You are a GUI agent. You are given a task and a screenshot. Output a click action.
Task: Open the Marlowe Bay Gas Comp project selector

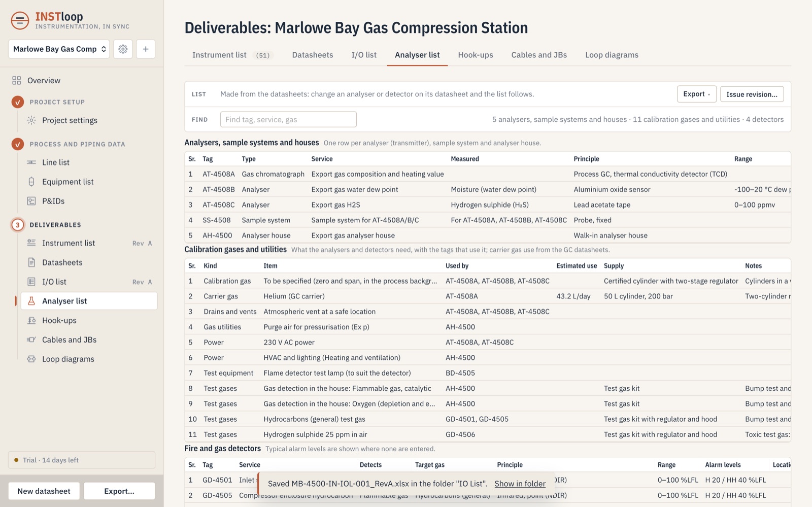point(59,49)
